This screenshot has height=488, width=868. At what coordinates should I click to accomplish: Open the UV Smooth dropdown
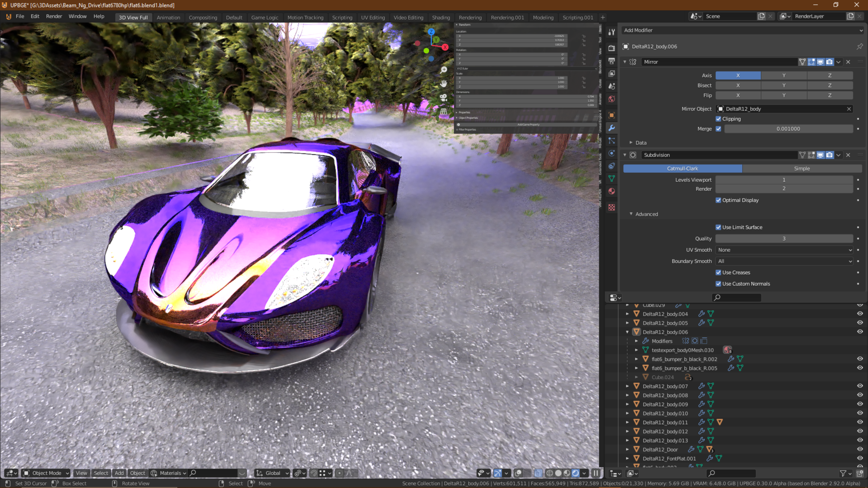[784, 250]
